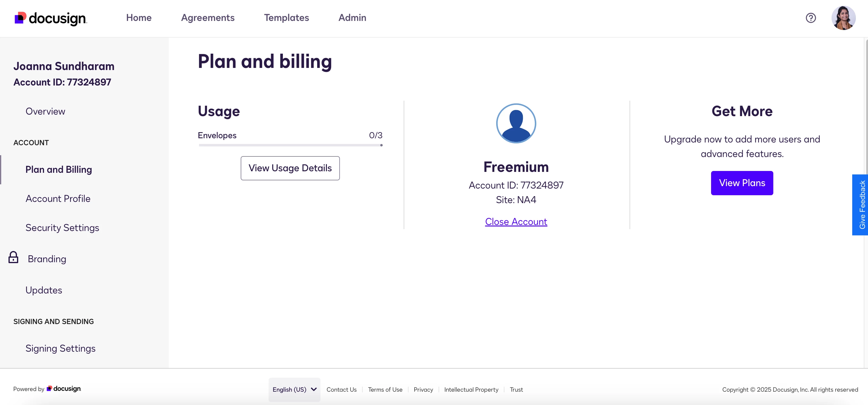Click the lock icon beside Branding

tap(13, 258)
